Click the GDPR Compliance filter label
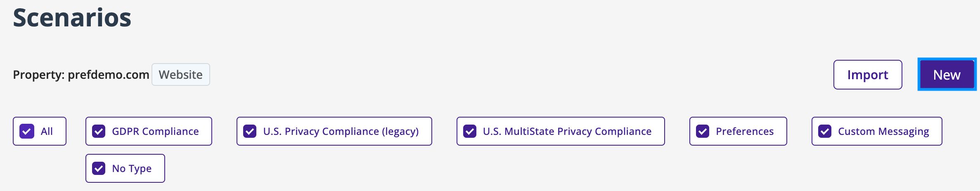 (x=155, y=131)
